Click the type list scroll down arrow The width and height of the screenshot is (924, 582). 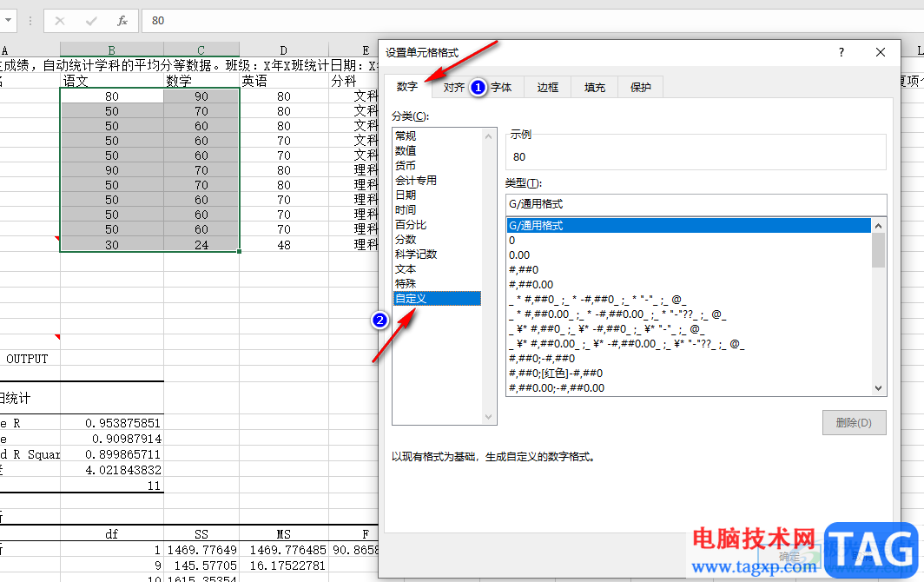(x=878, y=388)
